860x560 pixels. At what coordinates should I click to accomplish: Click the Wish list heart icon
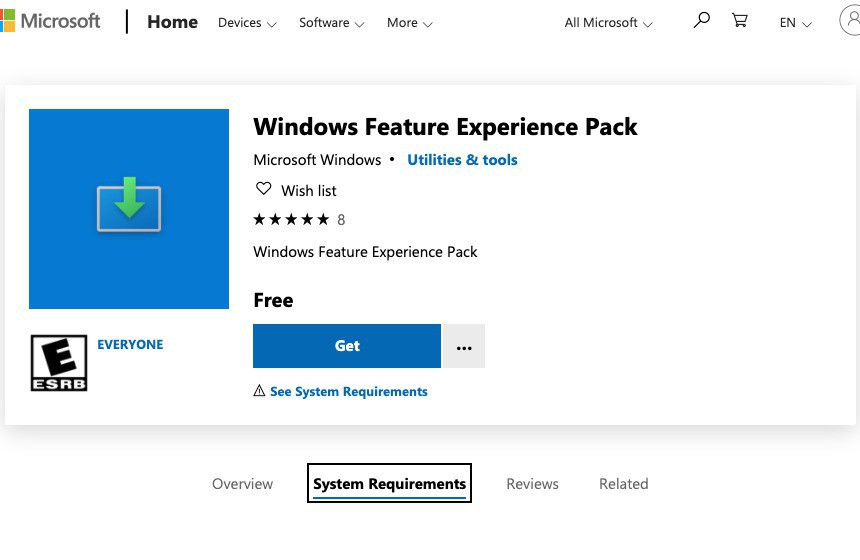click(x=264, y=189)
